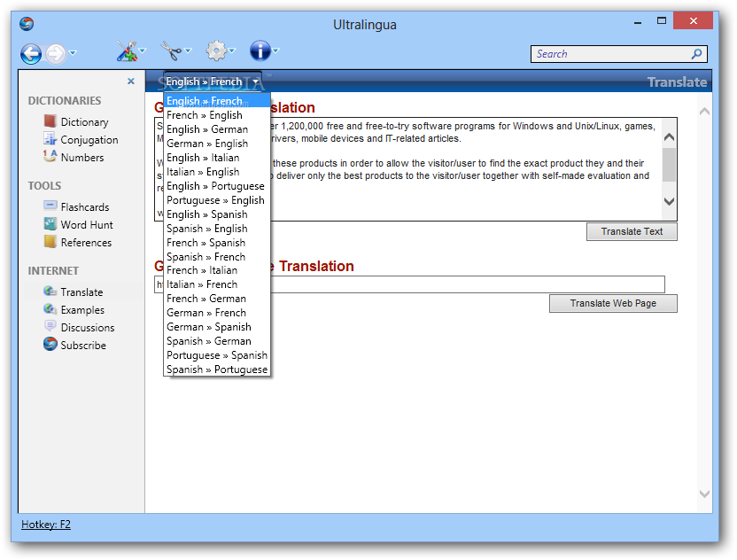Click the blue info icon
The height and width of the screenshot is (560, 737).
[260, 51]
